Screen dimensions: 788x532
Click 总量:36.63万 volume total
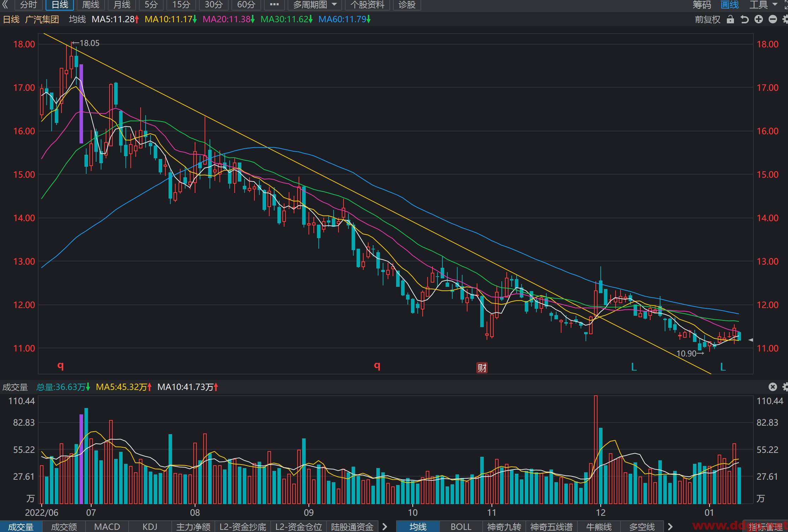click(63, 387)
